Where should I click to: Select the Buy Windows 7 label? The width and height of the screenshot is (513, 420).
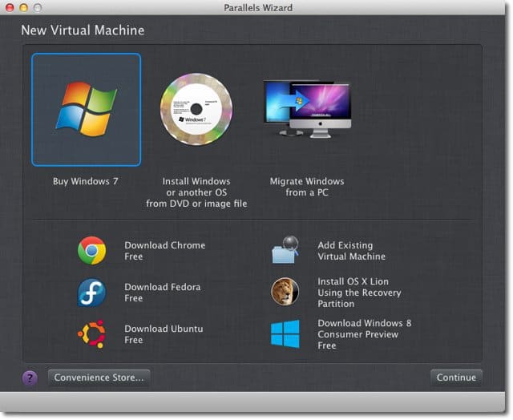point(86,181)
